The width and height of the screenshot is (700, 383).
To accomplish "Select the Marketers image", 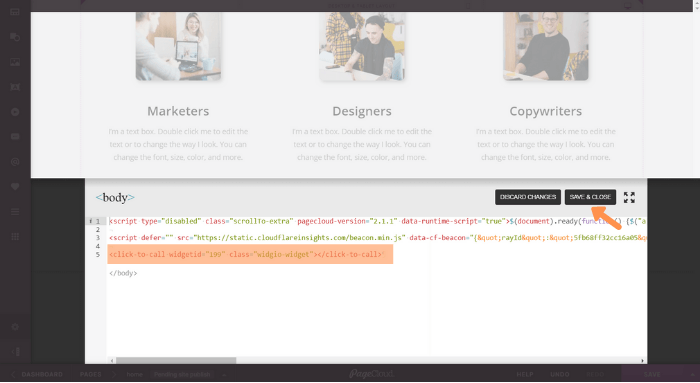I will click(179, 46).
